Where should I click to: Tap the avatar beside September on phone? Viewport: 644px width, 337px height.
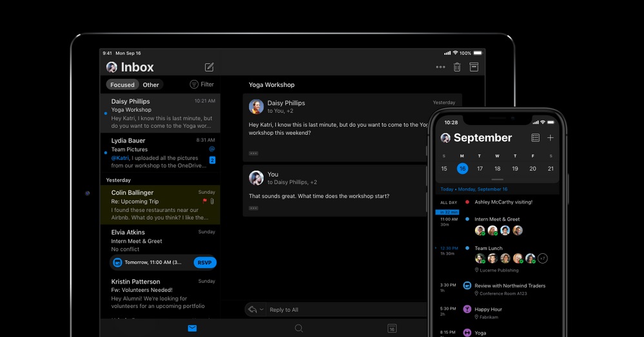point(445,138)
